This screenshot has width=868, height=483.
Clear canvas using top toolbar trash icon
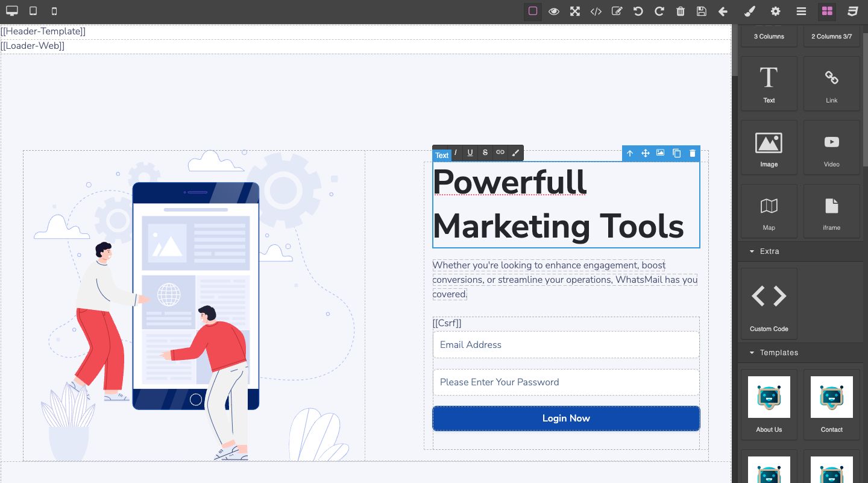(681, 11)
